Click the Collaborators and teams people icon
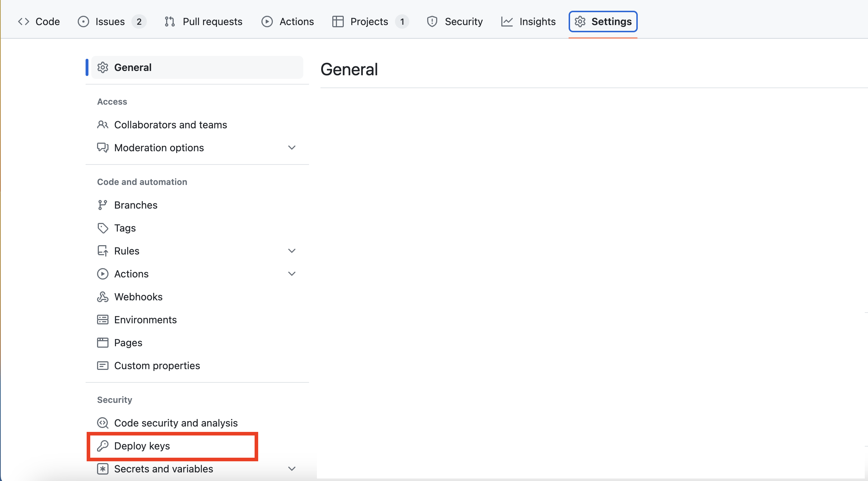The width and height of the screenshot is (868, 481). (103, 125)
